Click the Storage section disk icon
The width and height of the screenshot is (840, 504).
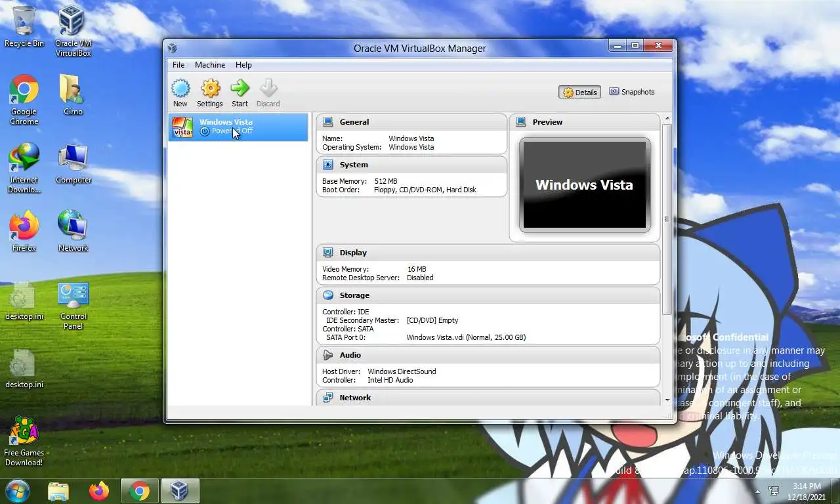327,295
